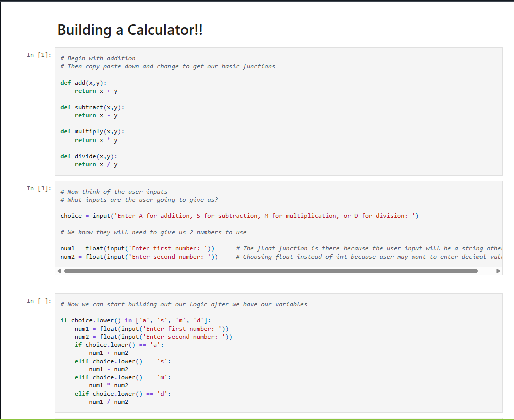Screen dimensions: 514x420
Task: Click the 'def divide(x,y):' line
Action: click(x=89, y=156)
